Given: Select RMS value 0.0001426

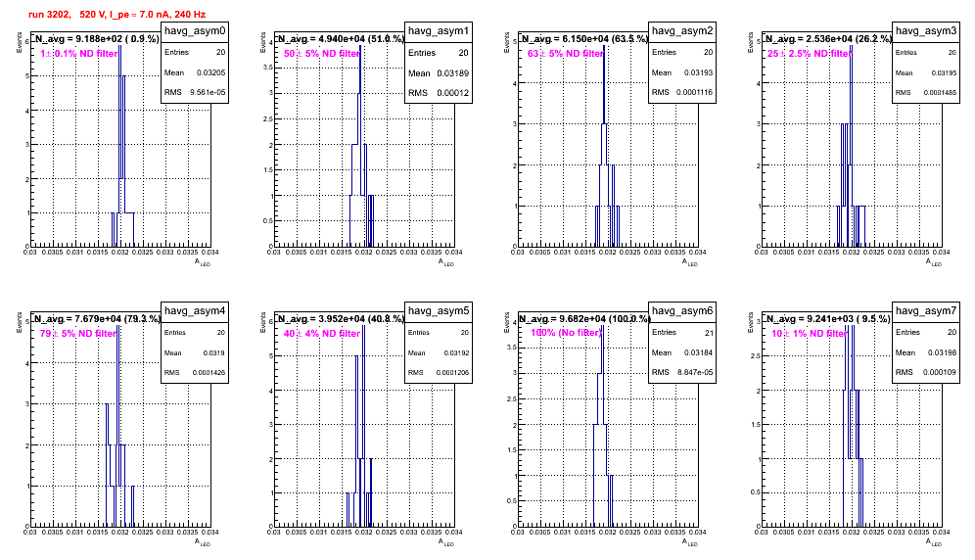Looking at the screenshot, I should tap(209, 372).
